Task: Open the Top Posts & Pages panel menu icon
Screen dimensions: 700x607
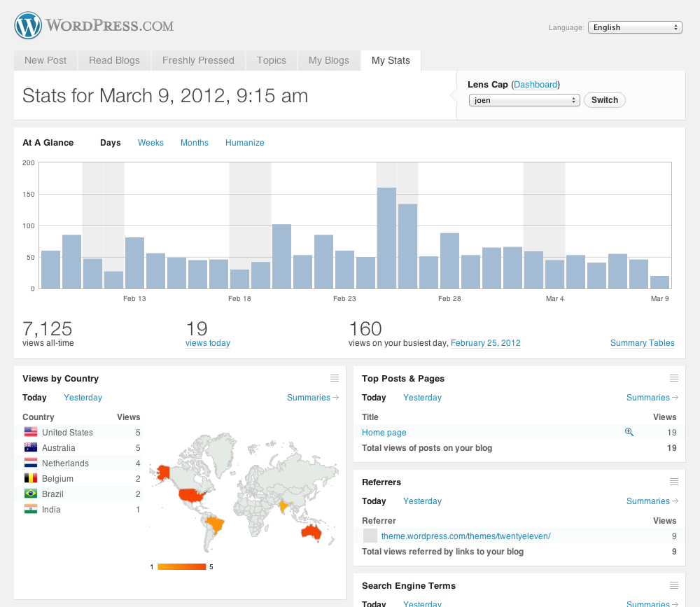Action: coord(674,378)
